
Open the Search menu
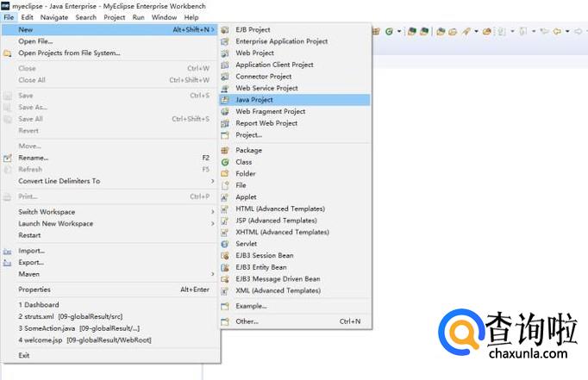(x=86, y=17)
